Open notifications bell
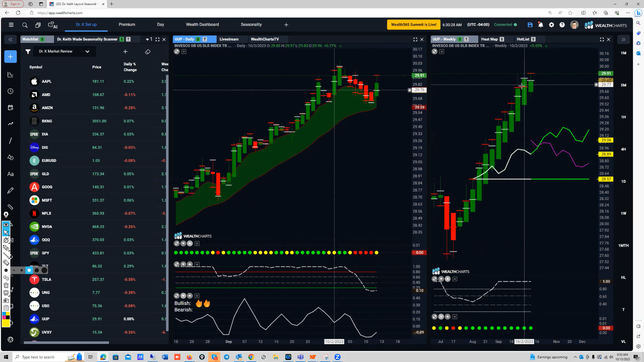 (541, 25)
